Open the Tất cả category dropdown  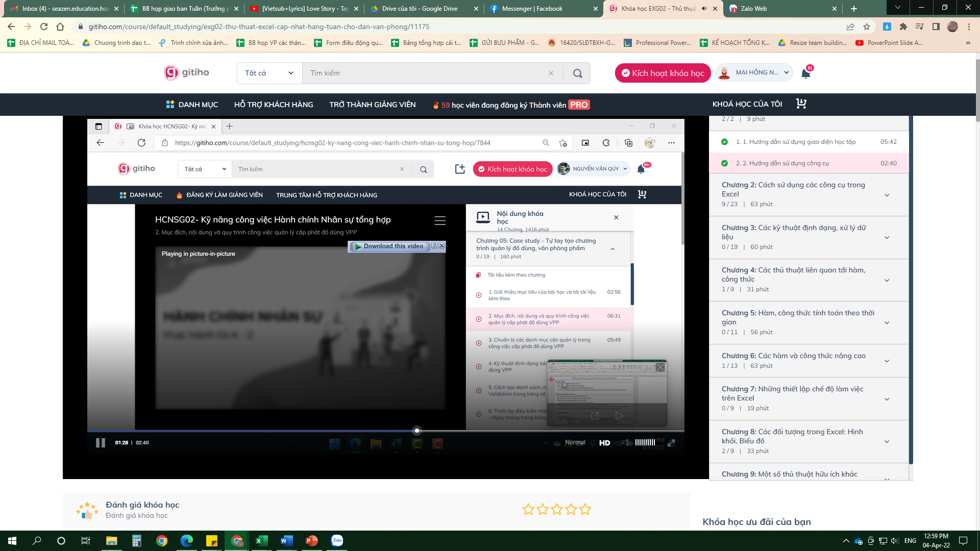click(x=269, y=73)
